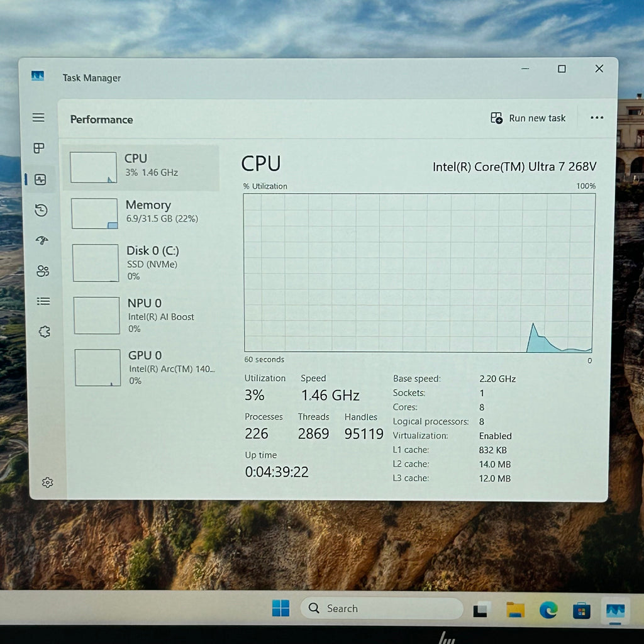Click the CPU utilization graph
This screenshot has width=644, height=644.
click(x=419, y=273)
